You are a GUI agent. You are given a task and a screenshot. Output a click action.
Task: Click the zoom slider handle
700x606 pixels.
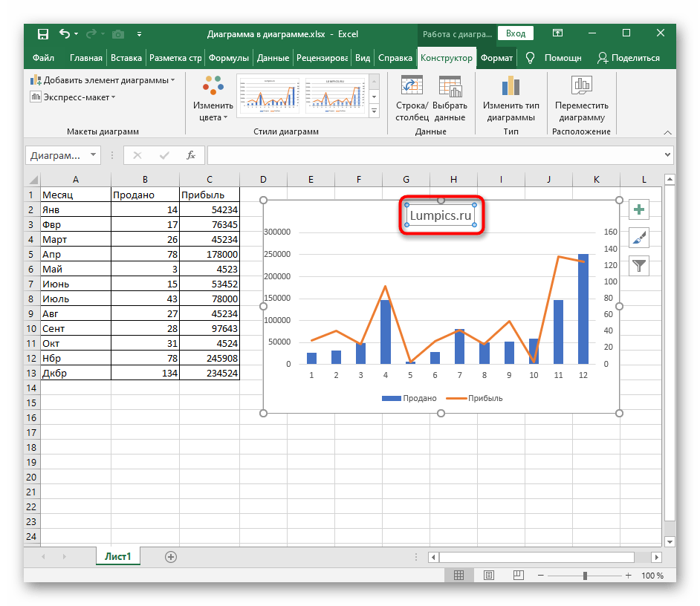coord(585,576)
